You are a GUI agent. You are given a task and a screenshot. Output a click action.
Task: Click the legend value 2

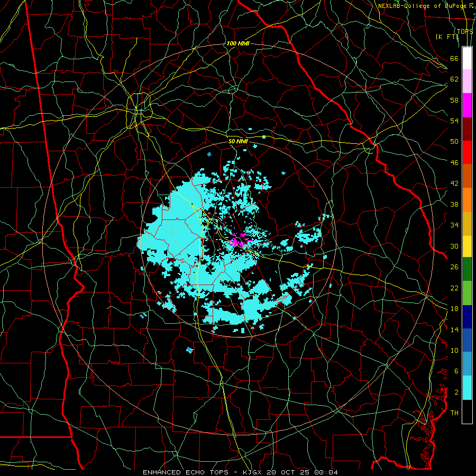pyautogui.click(x=456, y=392)
